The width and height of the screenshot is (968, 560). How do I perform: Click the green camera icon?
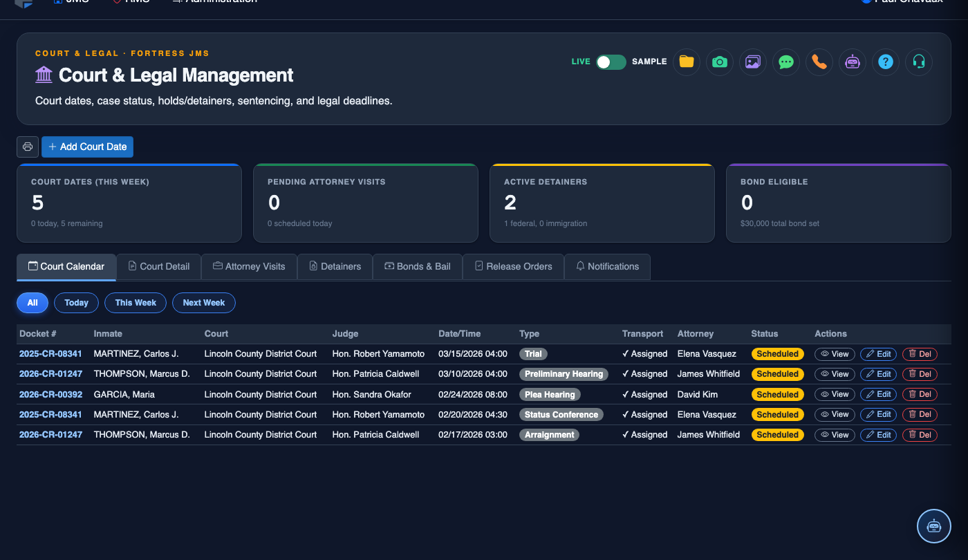click(x=720, y=62)
